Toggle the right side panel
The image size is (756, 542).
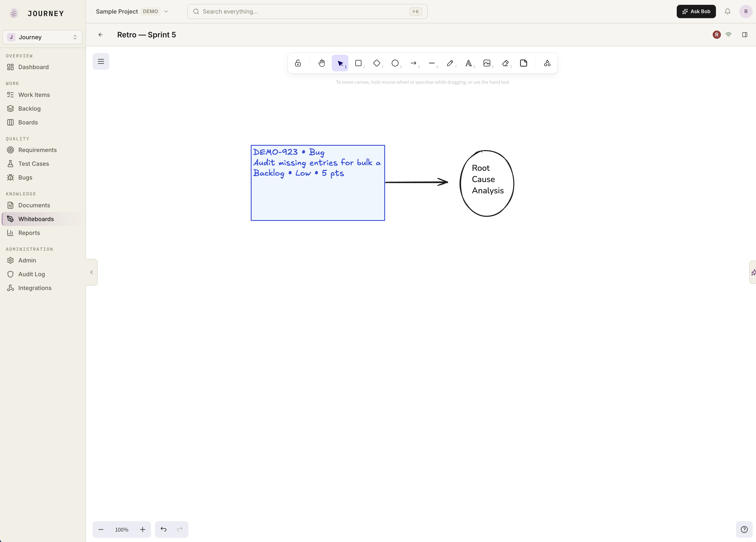(x=745, y=35)
